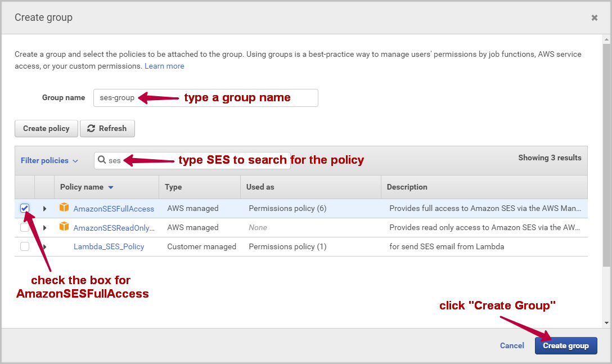Click the 'Showing 3 results' text
The width and height of the screenshot is (612, 364).
(550, 158)
